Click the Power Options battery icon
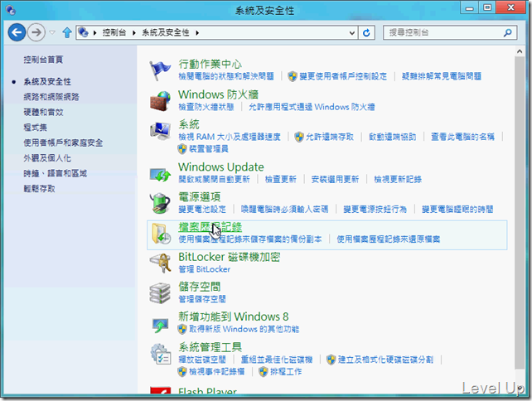532x401 pixels. pyautogui.click(x=160, y=203)
